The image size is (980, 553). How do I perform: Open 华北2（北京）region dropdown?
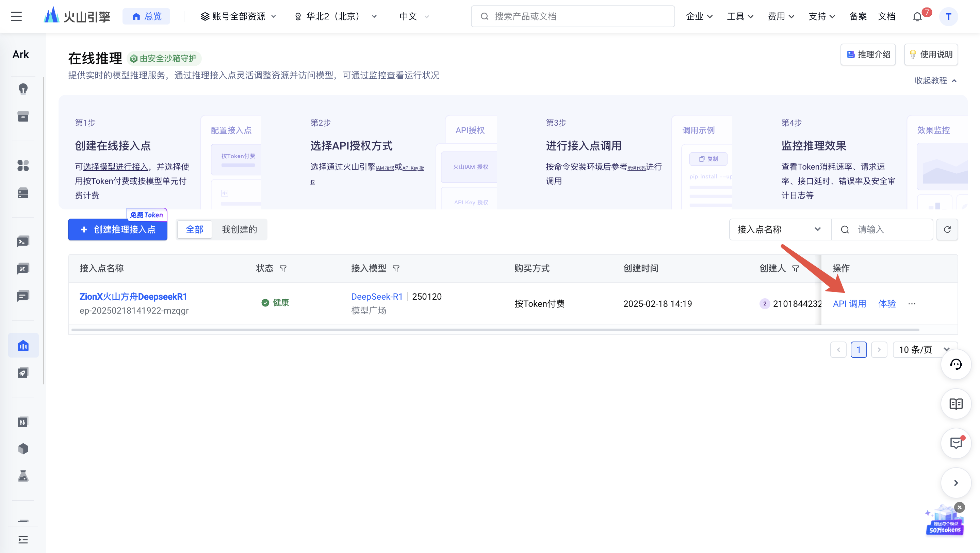(335, 16)
